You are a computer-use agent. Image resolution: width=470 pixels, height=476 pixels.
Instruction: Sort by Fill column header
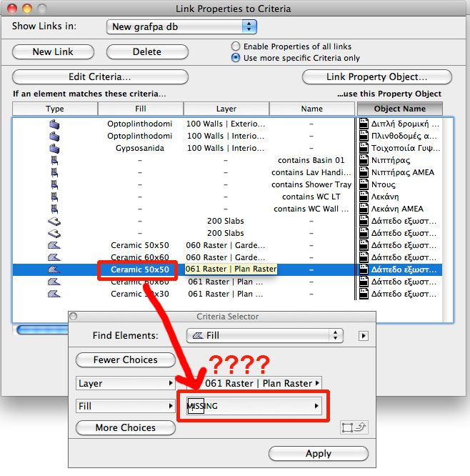click(141, 109)
